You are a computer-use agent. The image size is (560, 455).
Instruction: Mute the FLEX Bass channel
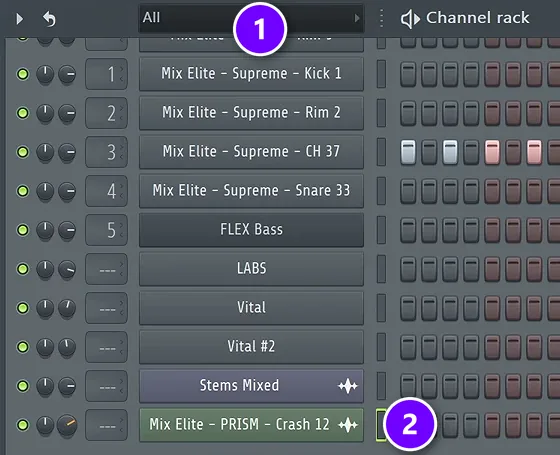(x=23, y=230)
